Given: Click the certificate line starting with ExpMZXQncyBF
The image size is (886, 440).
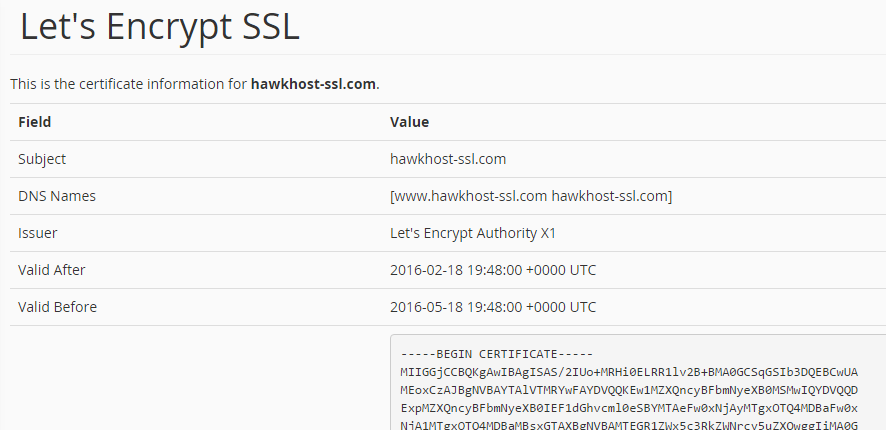Looking at the screenshot, I should pos(628,406).
